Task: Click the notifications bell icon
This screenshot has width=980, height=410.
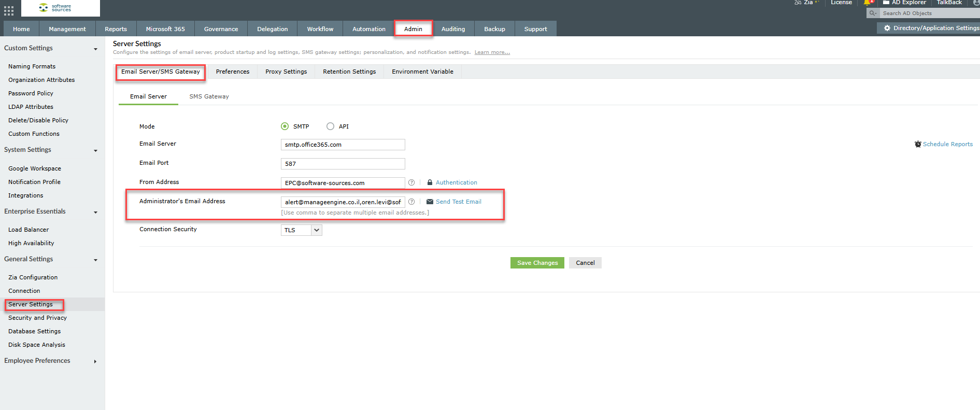Action: click(x=868, y=3)
